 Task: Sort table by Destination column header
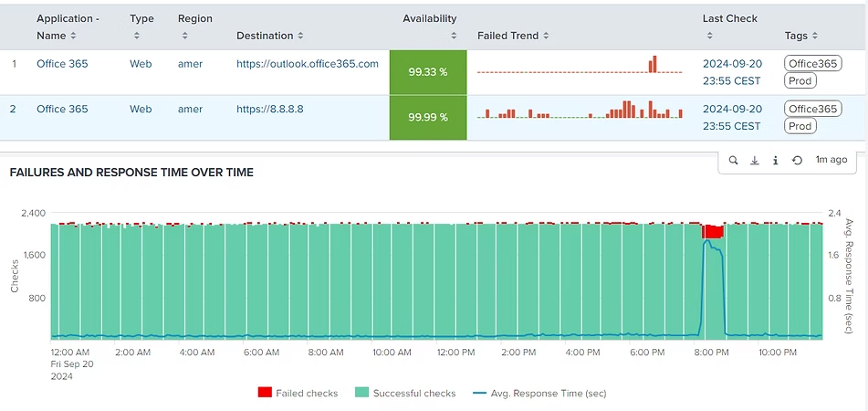[x=270, y=36]
